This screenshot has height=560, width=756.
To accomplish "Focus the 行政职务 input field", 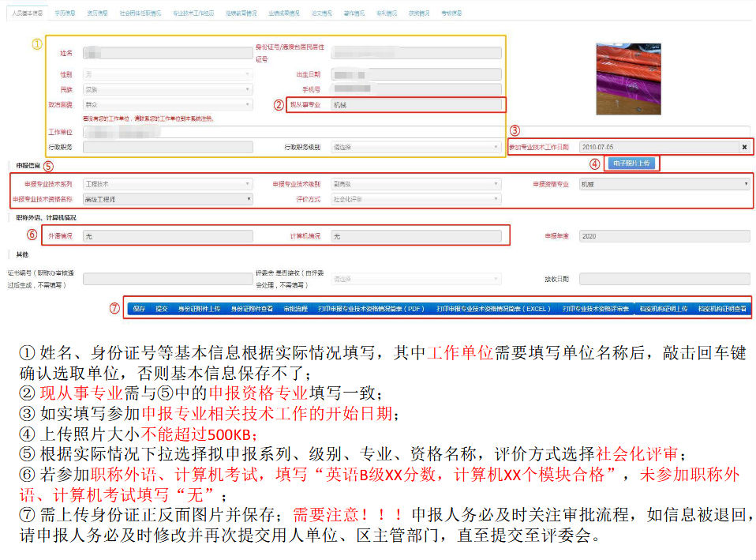I will 168,147.
